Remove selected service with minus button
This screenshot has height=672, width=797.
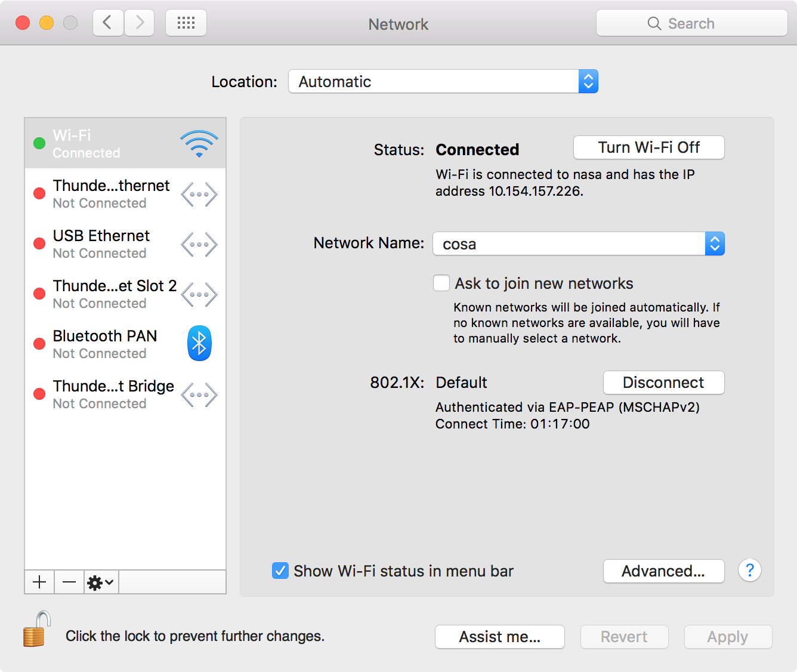pyautogui.click(x=69, y=582)
